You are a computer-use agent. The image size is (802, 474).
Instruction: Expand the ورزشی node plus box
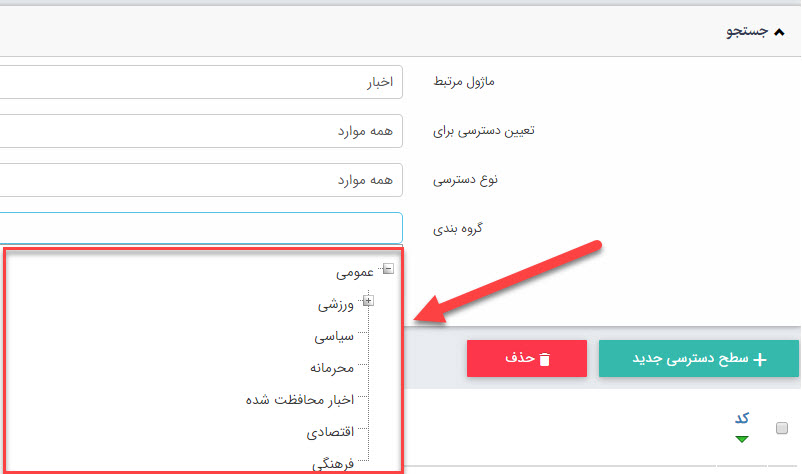(368, 301)
